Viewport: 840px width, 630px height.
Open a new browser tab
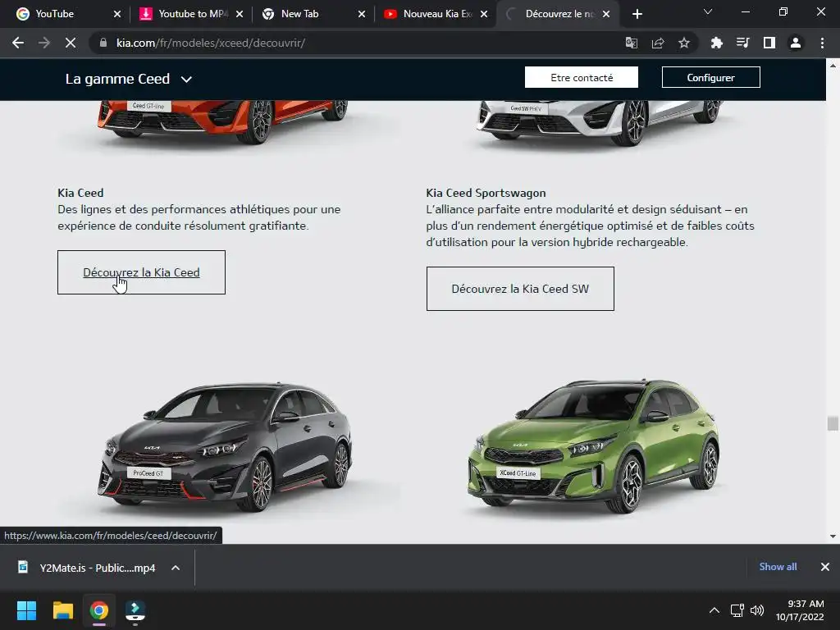click(x=637, y=14)
